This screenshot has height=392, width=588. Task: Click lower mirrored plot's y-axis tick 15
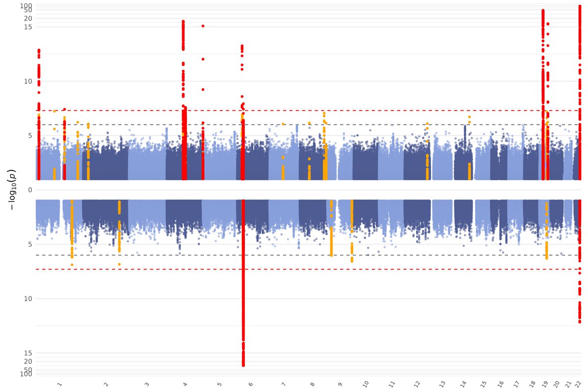coord(28,353)
